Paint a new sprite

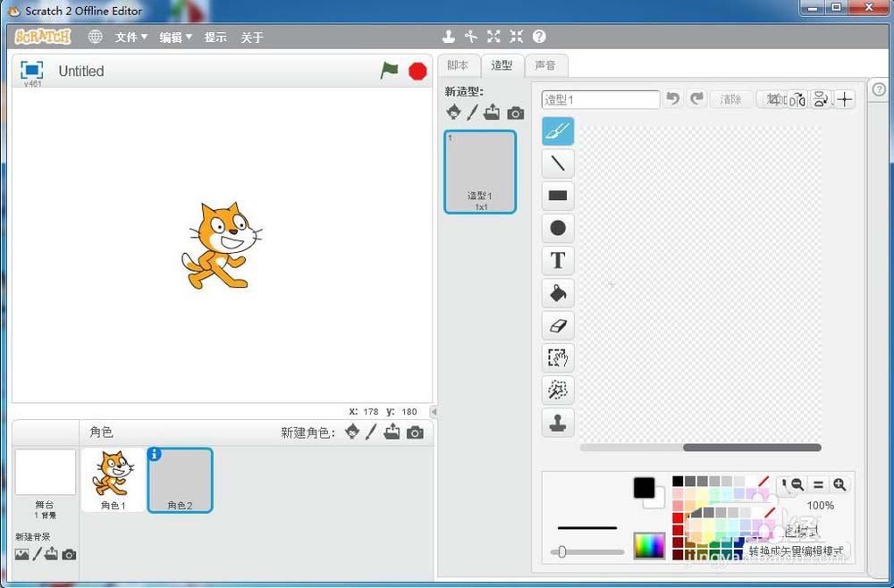tap(371, 433)
